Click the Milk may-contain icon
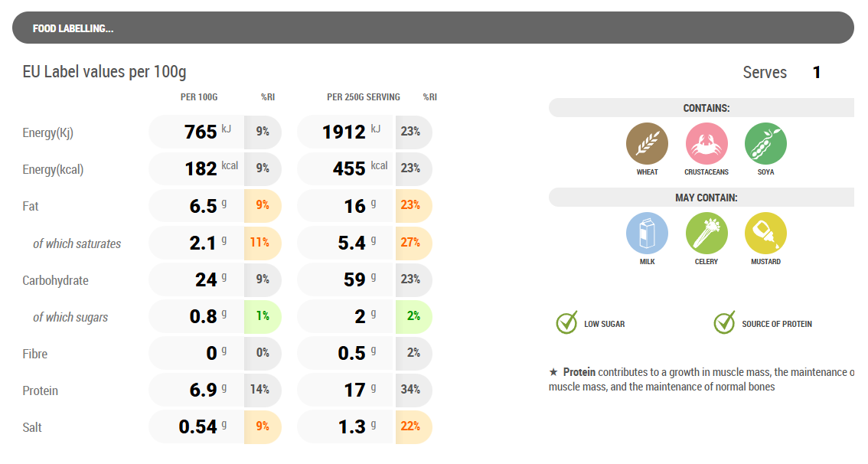Screen dimensions: 868x464 647,234
